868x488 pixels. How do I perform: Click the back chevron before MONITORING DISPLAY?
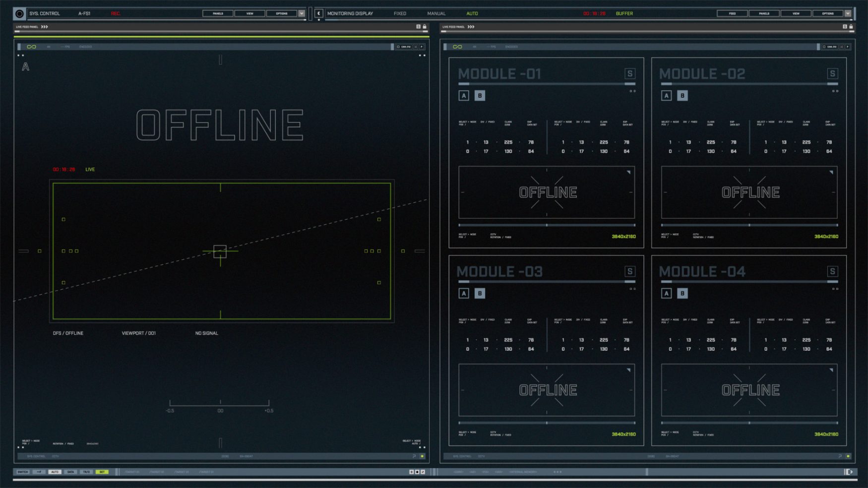pos(319,13)
